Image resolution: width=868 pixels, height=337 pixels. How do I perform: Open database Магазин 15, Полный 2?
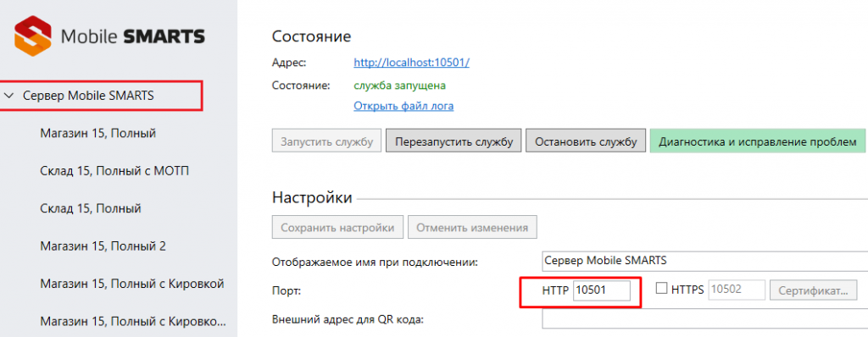click(x=103, y=246)
